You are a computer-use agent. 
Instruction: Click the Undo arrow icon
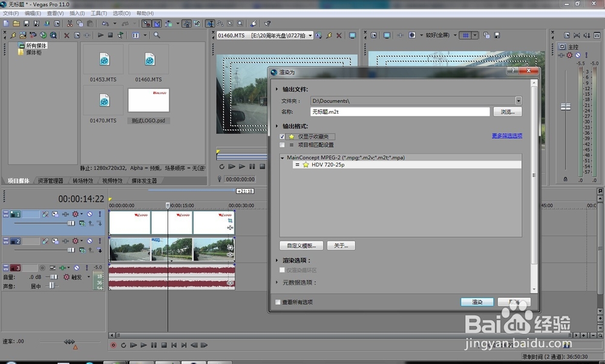coord(105,24)
